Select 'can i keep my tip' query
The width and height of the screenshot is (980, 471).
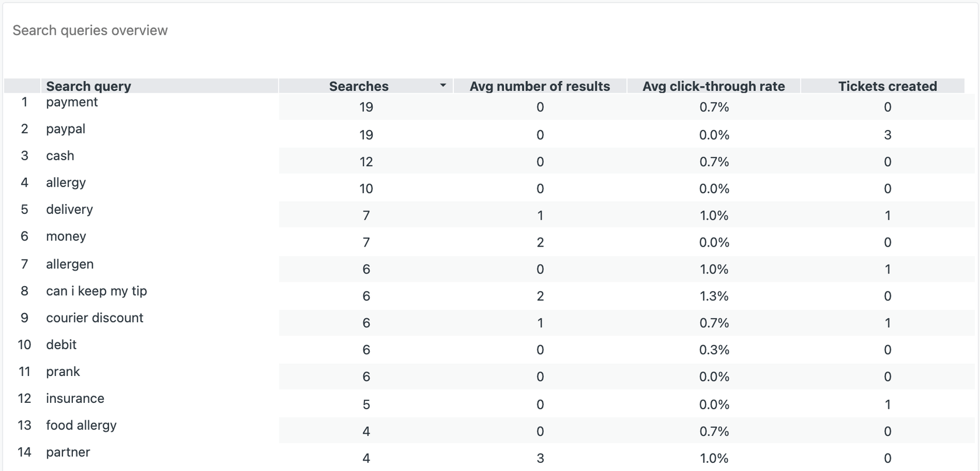[96, 291]
